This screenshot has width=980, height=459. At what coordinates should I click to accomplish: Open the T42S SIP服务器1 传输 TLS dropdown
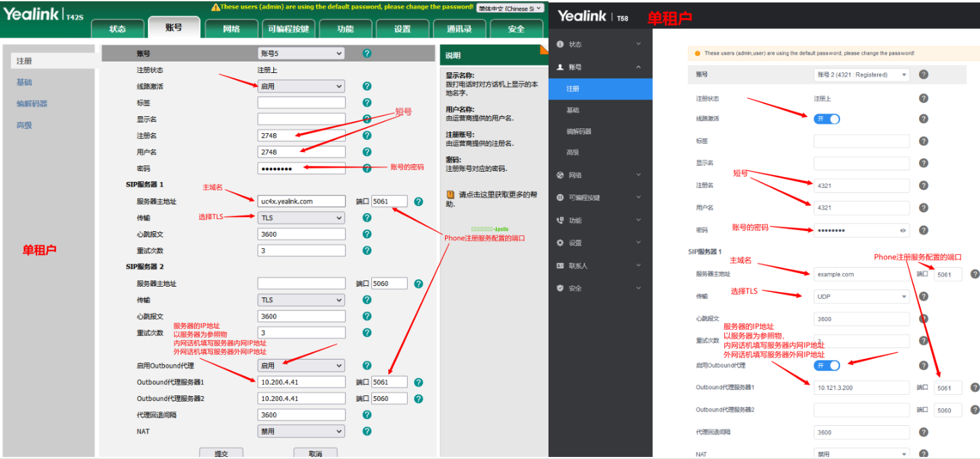pos(301,218)
